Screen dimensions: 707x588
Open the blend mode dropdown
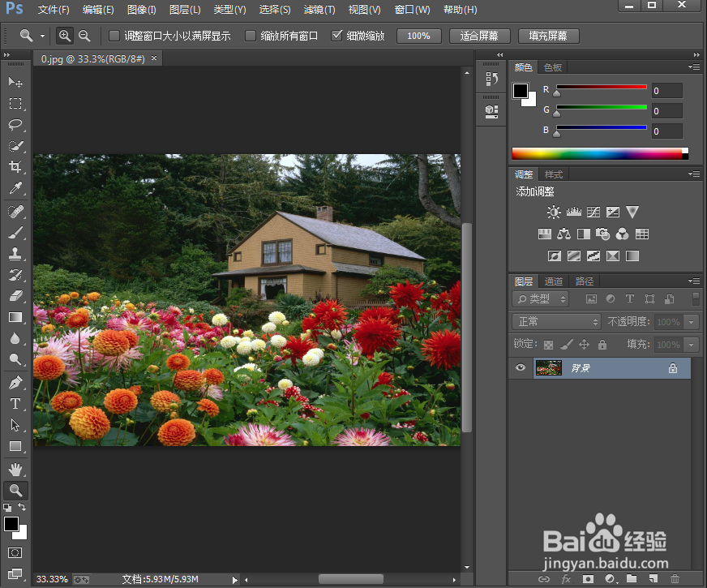click(x=556, y=321)
